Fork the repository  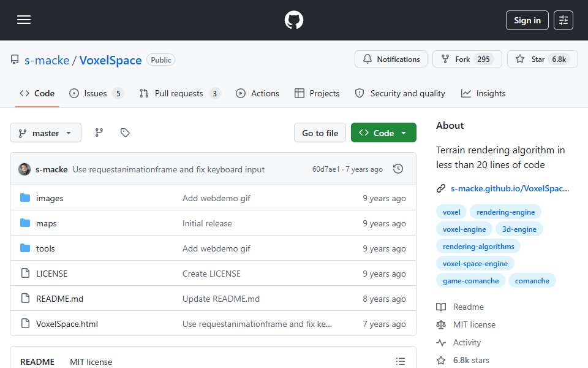click(467, 59)
